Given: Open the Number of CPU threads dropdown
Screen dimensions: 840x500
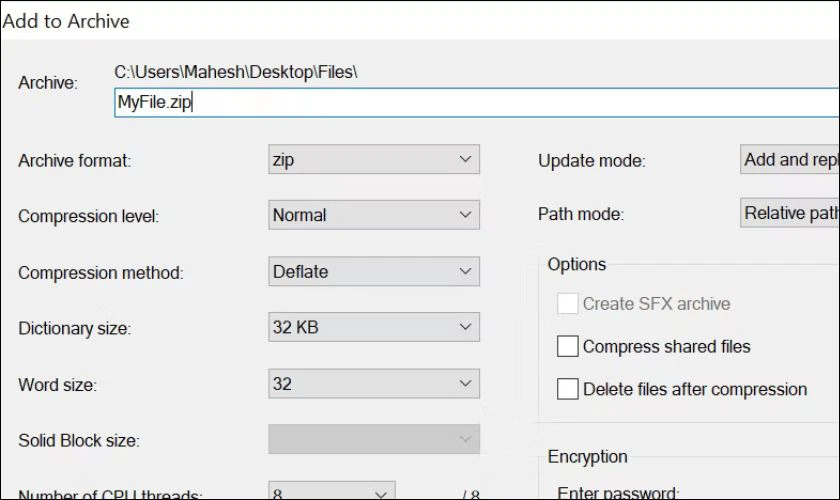Looking at the screenshot, I should (x=332, y=491).
